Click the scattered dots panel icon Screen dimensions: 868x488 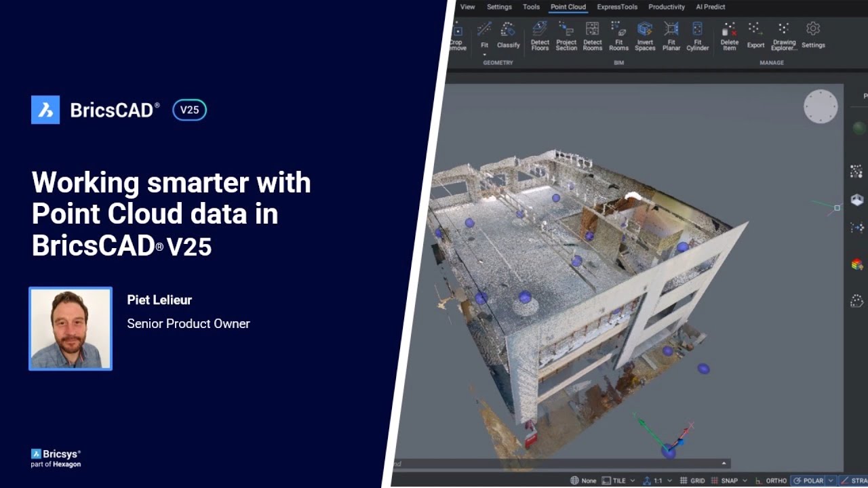[856, 171]
